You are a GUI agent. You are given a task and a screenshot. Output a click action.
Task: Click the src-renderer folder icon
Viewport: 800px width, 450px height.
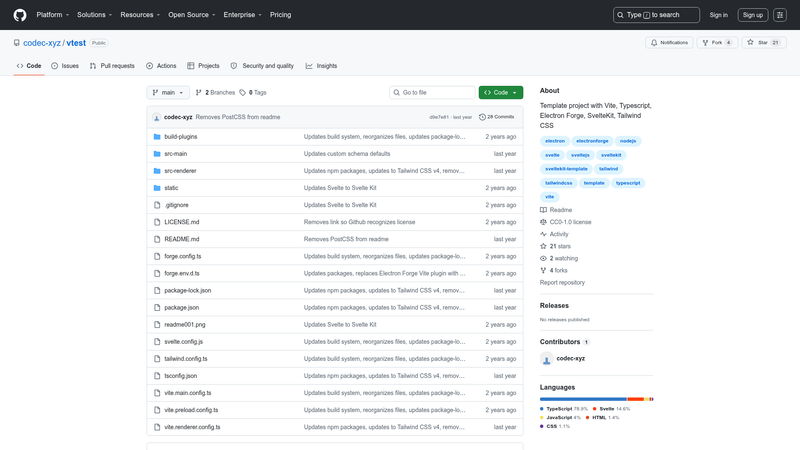[157, 171]
